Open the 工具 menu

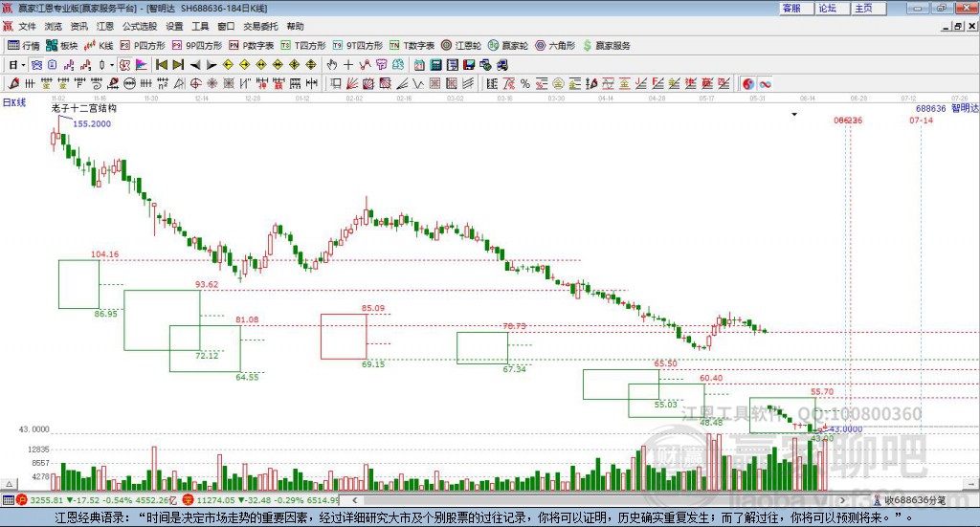click(200, 26)
